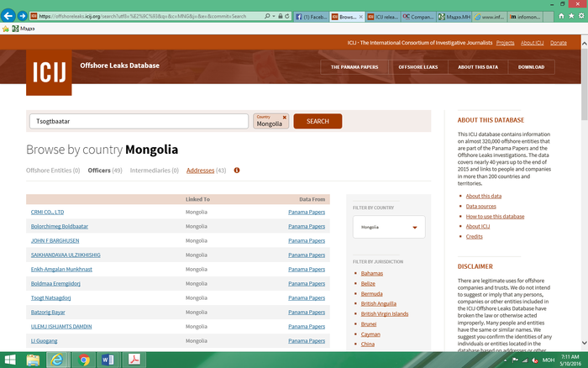Screen dimensions: 588x368
Task: Click the info icon next to Addresses
Action: 237,171
